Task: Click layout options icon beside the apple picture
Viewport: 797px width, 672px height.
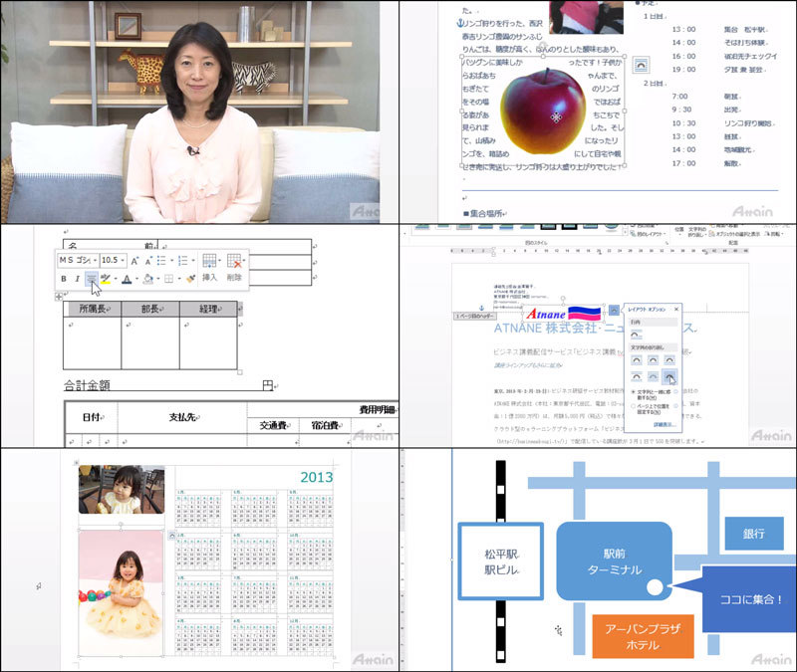Action: pos(641,65)
